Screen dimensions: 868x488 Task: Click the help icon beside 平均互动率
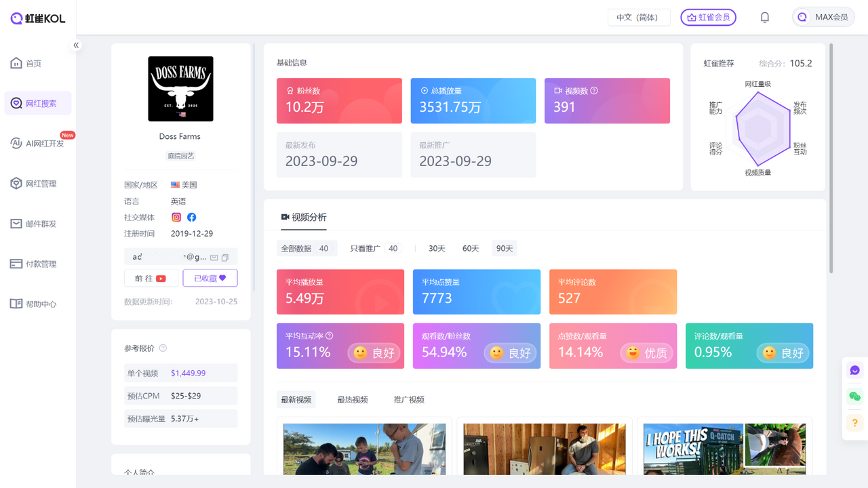coord(330,335)
